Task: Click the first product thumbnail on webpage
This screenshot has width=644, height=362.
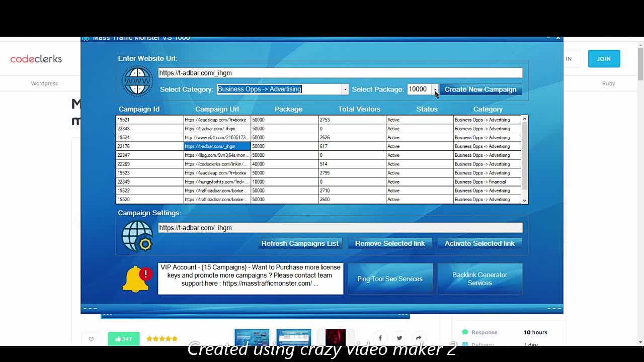Action: 252,337
